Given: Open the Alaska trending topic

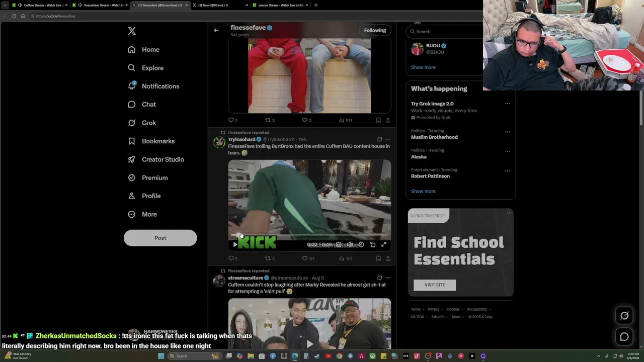Looking at the screenshot, I should tap(419, 157).
